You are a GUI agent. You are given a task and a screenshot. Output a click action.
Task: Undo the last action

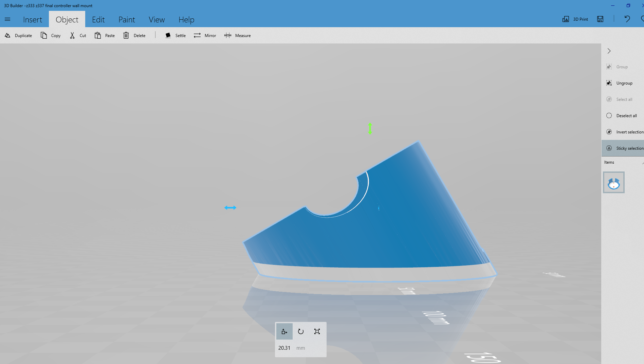pyautogui.click(x=627, y=19)
